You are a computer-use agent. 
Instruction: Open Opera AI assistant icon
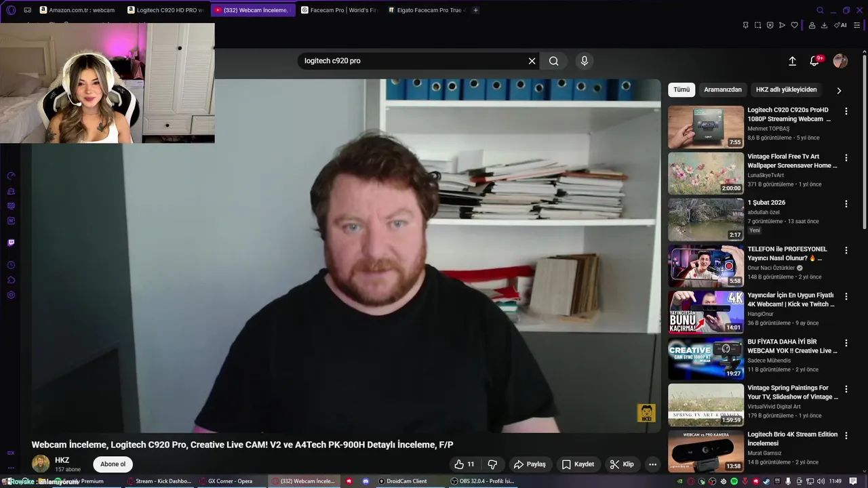pos(841,25)
